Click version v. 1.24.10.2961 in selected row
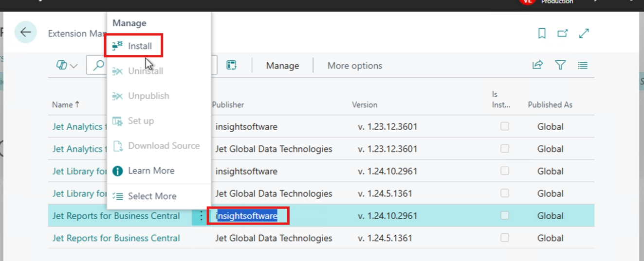 [387, 216]
